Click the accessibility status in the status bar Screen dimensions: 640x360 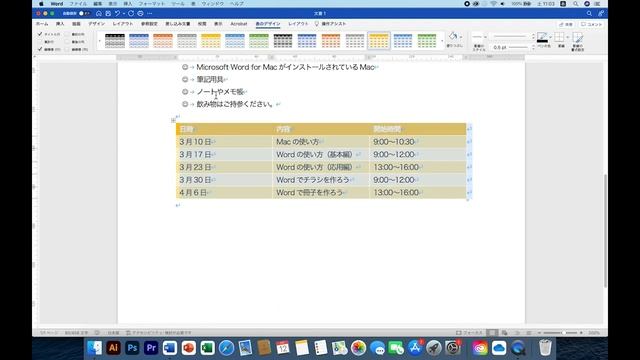(158, 333)
